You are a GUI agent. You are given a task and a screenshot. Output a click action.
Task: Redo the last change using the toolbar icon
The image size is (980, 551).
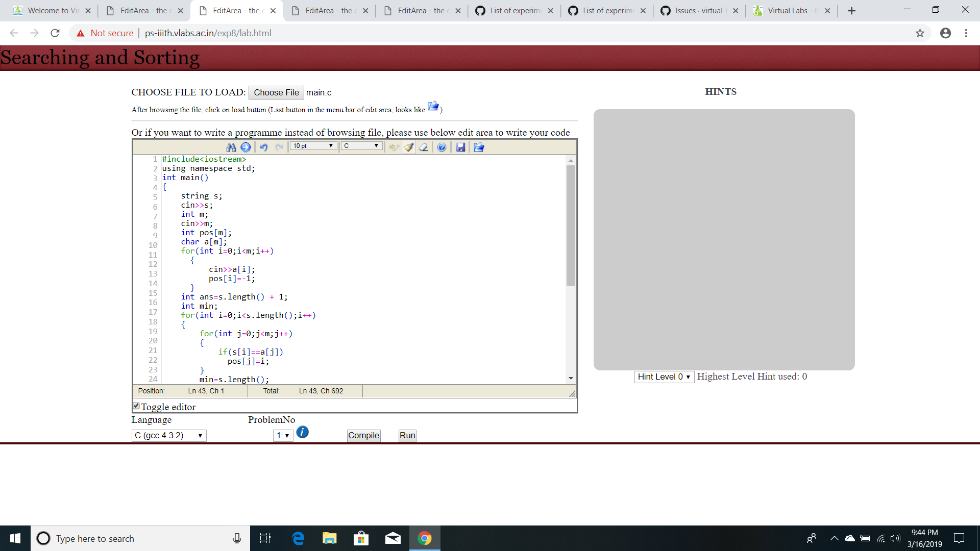point(279,147)
